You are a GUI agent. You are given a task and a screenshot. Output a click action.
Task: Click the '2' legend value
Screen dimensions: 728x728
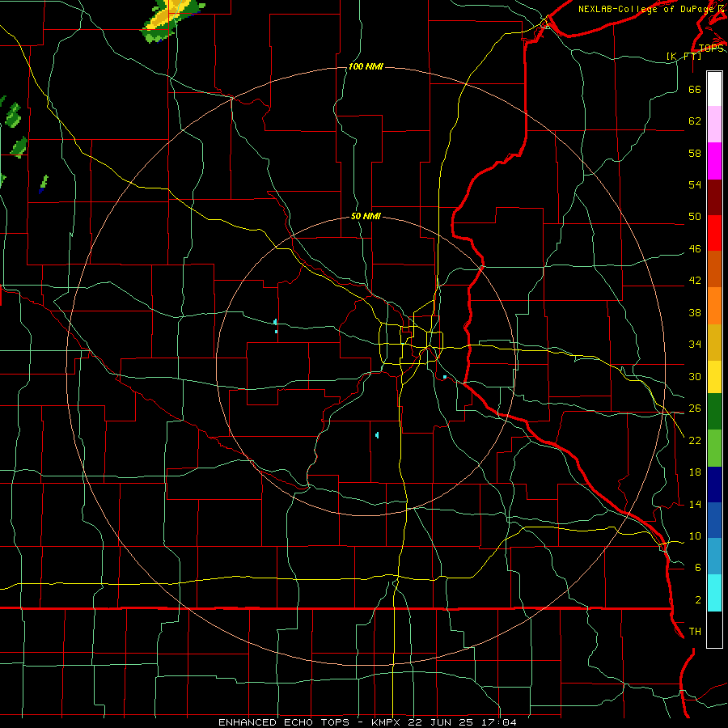pyautogui.click(x=698, y=600)
